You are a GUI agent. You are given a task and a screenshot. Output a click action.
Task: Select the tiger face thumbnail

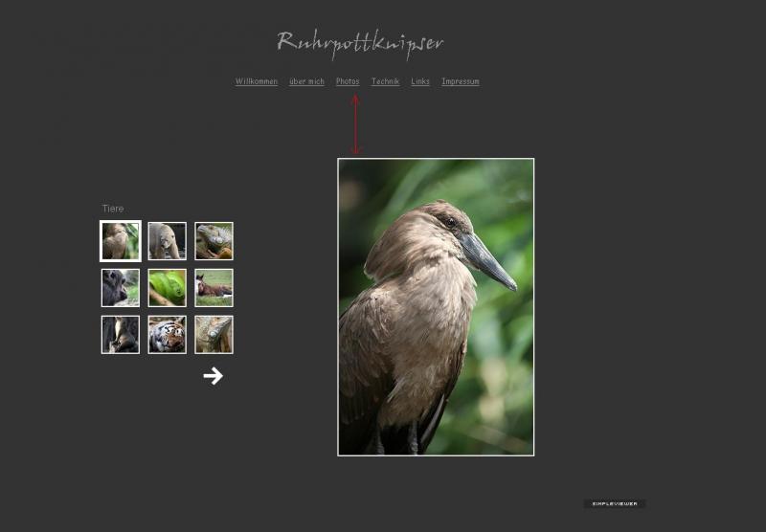[x=167, y=335]
